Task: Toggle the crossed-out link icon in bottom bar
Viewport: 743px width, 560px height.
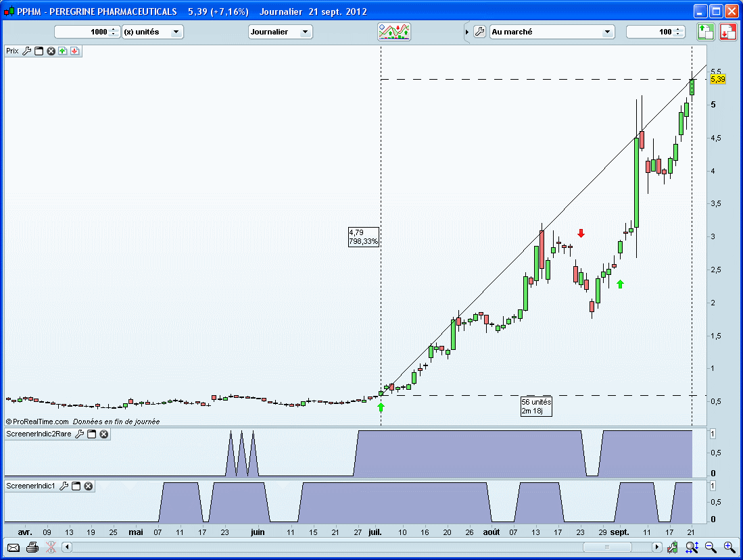Action: [49, 547]
